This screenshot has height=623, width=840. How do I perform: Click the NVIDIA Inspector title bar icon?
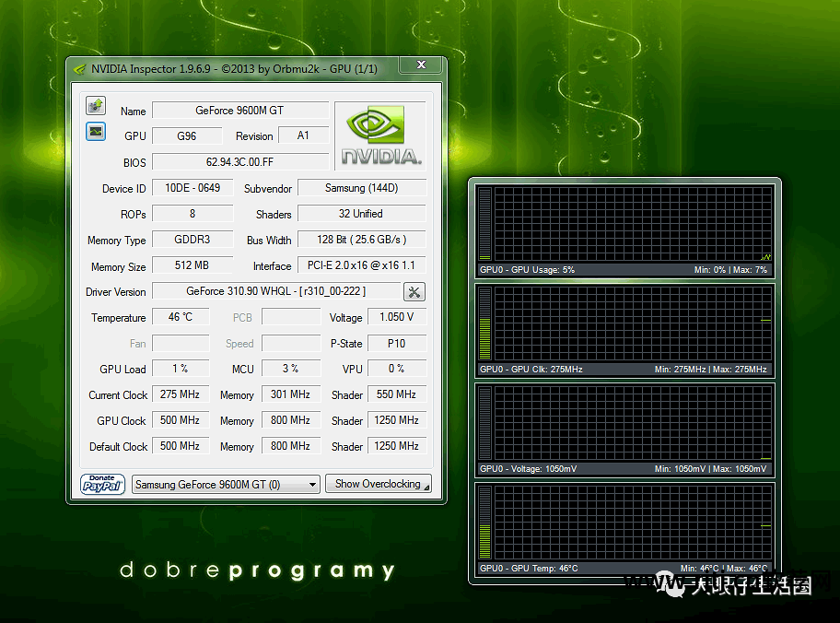point(80,68)
